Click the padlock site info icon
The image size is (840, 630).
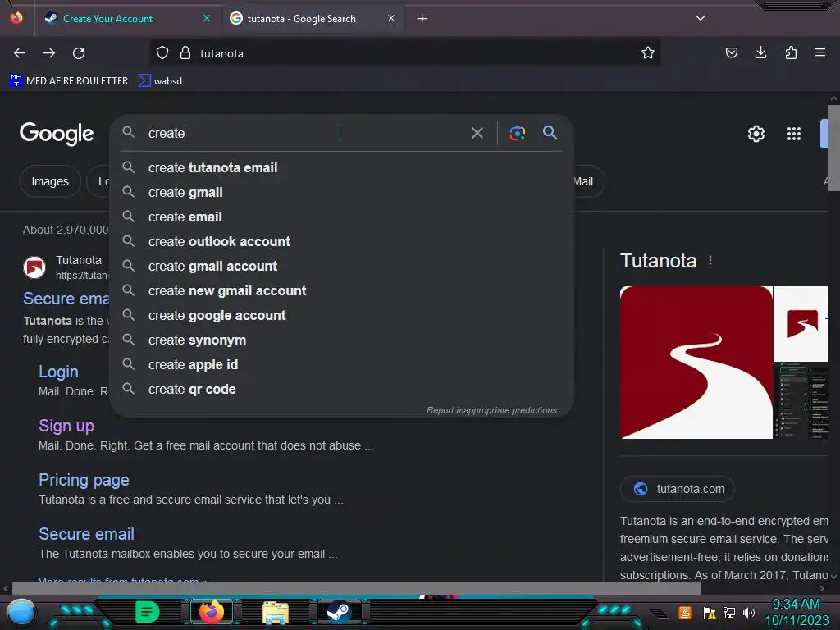click(x=185, y=52)
